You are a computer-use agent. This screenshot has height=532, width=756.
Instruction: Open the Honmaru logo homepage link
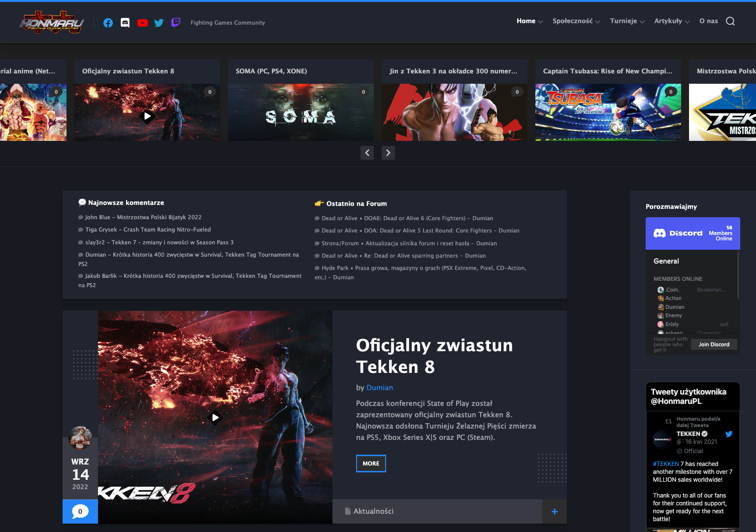coord(52,22)
